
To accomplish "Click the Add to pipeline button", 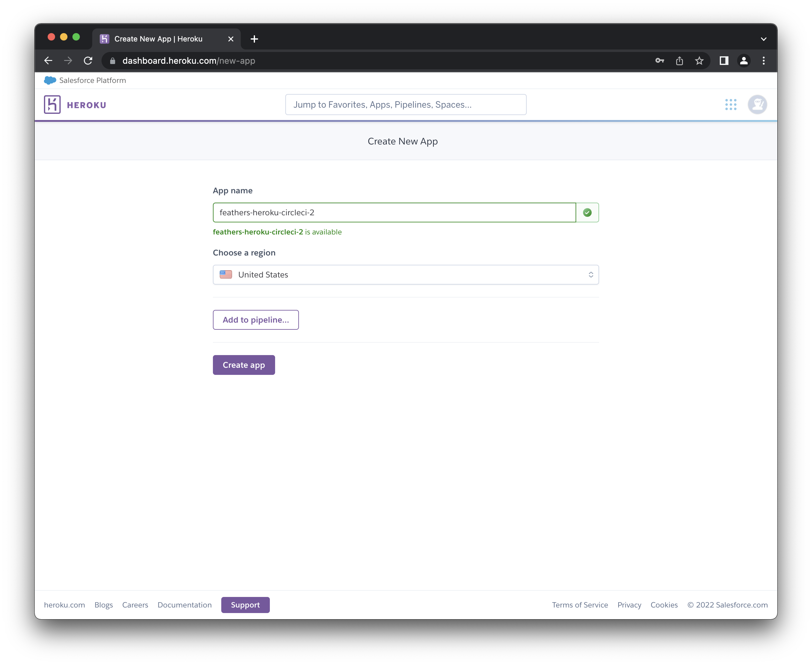I will tap(256, 320).
